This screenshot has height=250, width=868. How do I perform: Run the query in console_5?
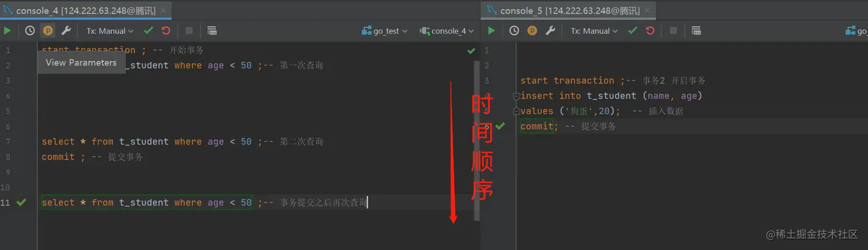[x=491, y=31]
